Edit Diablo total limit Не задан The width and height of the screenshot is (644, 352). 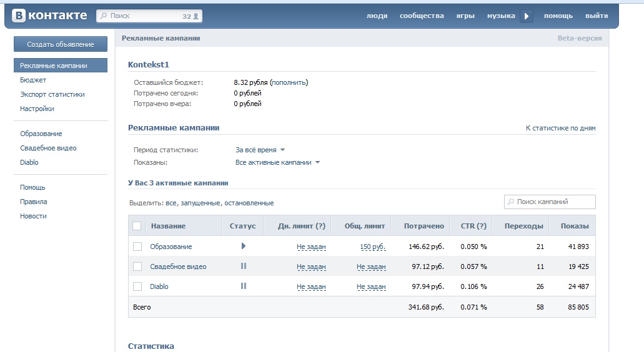click(371, 286)
